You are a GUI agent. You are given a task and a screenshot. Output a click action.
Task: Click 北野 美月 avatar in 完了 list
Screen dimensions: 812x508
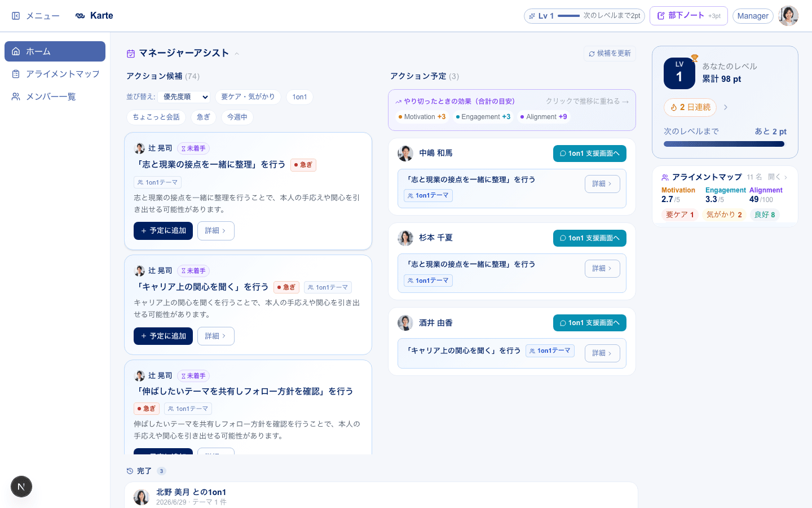click(x=142, y=497)
